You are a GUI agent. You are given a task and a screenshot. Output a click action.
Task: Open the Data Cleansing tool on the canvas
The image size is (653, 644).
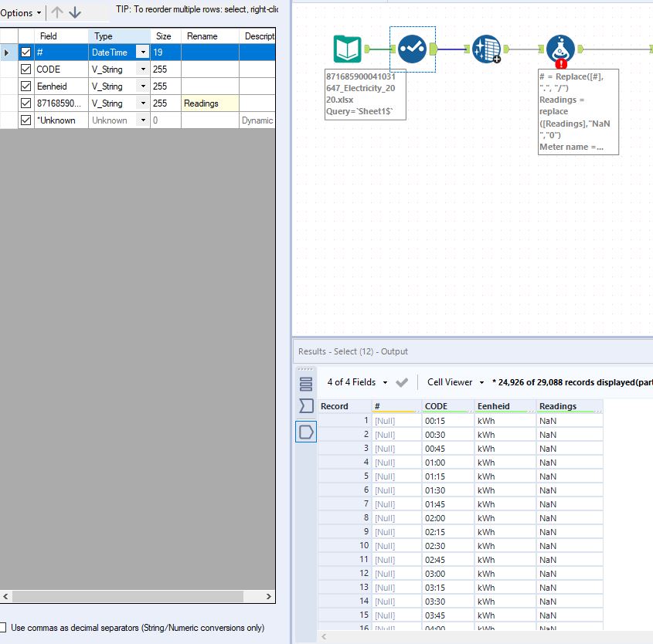click(x=485, y=47)
